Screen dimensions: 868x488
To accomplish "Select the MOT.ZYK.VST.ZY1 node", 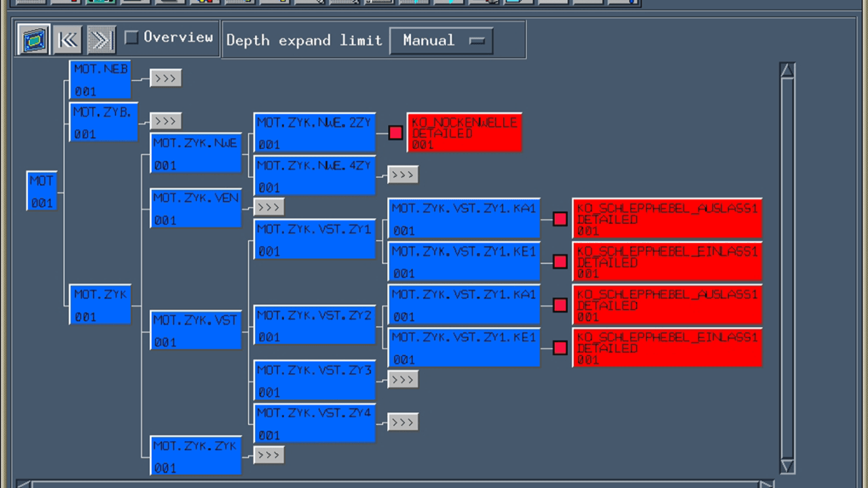I will point(315,240).
